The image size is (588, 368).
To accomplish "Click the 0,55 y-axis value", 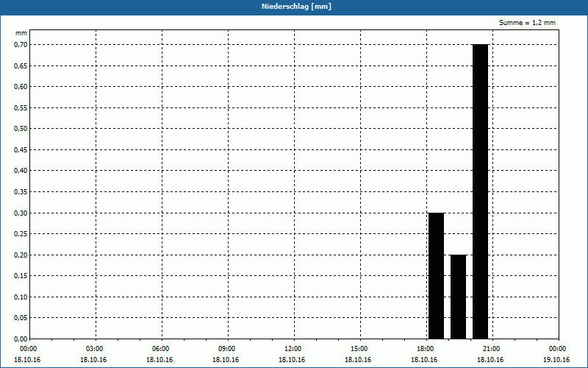I will (21, 107).
